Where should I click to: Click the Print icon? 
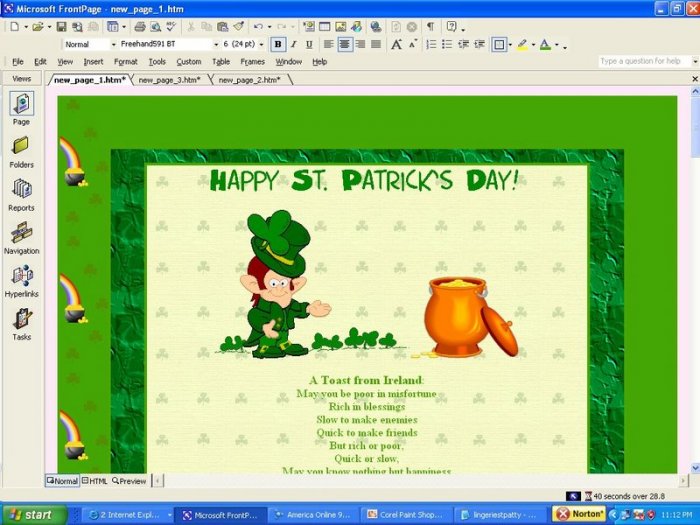[x=140, y=27]
